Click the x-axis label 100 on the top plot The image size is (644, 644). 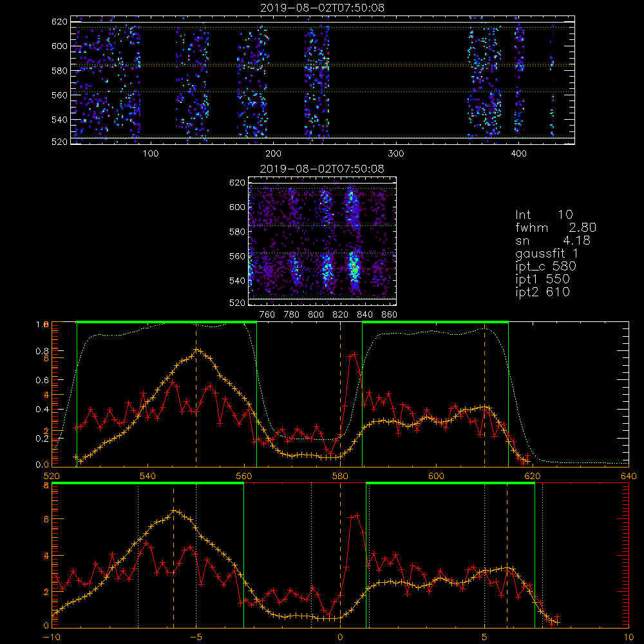pyautogui.click(x=151, y=154)
